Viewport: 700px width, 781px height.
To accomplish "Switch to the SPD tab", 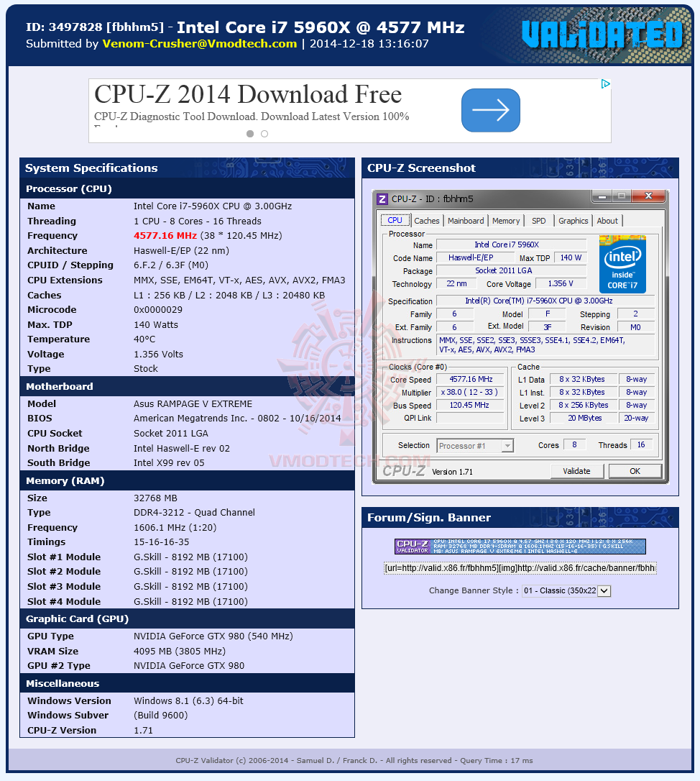I will click(539, 221).
